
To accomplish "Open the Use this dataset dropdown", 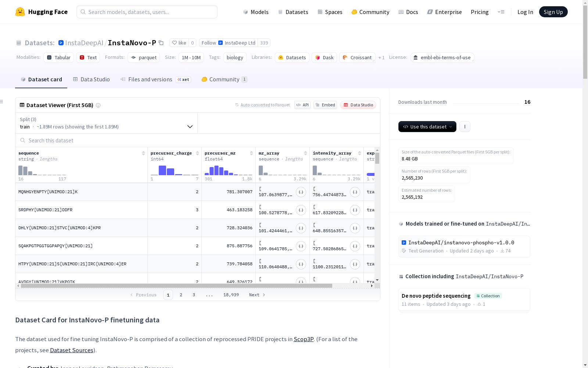I will coord(427,127).
